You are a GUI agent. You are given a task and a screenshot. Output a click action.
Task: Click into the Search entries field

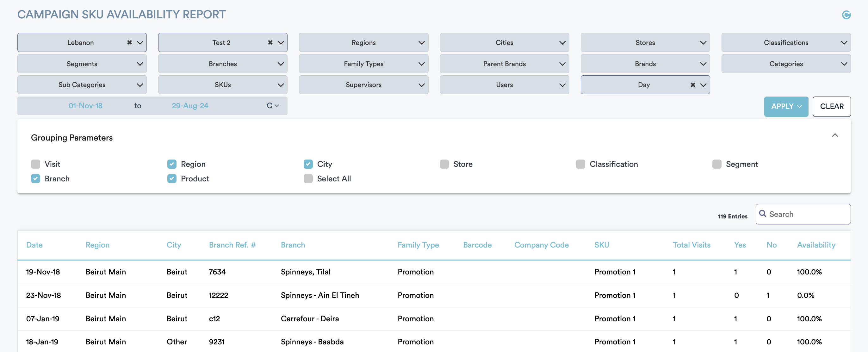807,214
